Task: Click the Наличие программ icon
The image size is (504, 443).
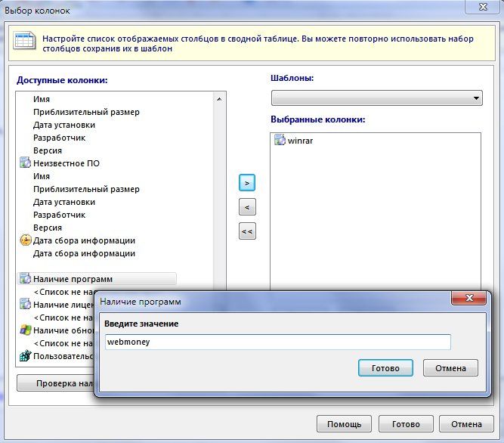Action: click(24, 279)
